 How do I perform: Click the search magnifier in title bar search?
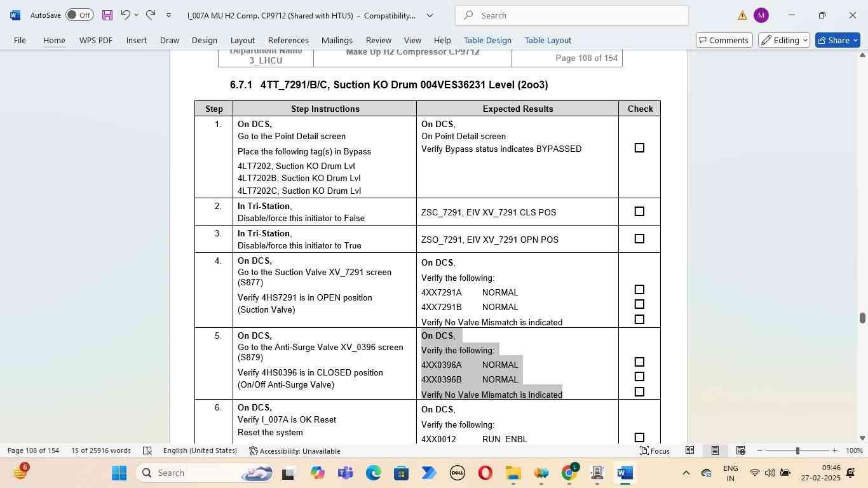pyautogui.click(x=468, y=15)
